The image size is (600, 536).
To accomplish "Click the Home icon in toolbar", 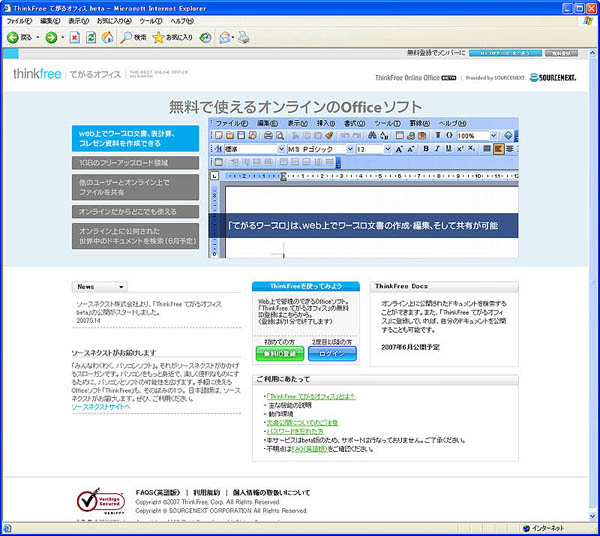I will coord(106,37).
